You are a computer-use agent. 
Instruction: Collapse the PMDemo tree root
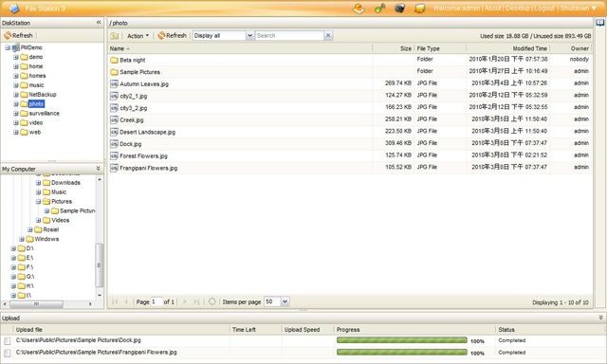[x=8, y=47]
